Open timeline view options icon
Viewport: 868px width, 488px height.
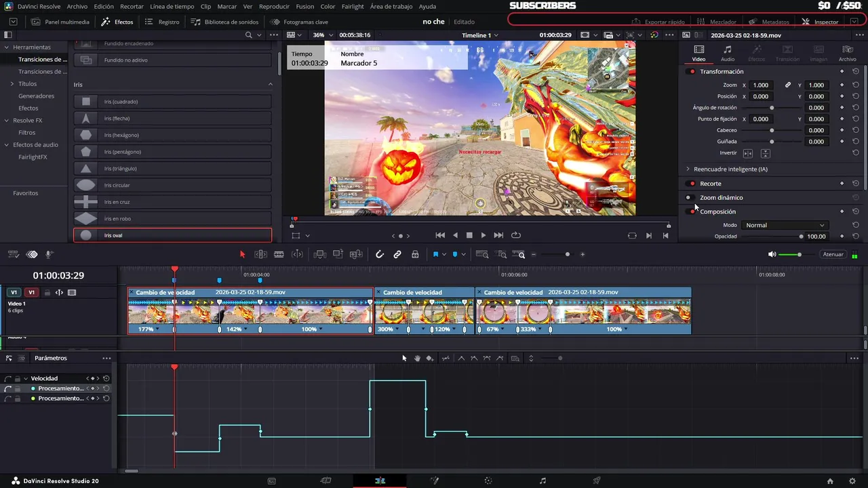point(13,254)
